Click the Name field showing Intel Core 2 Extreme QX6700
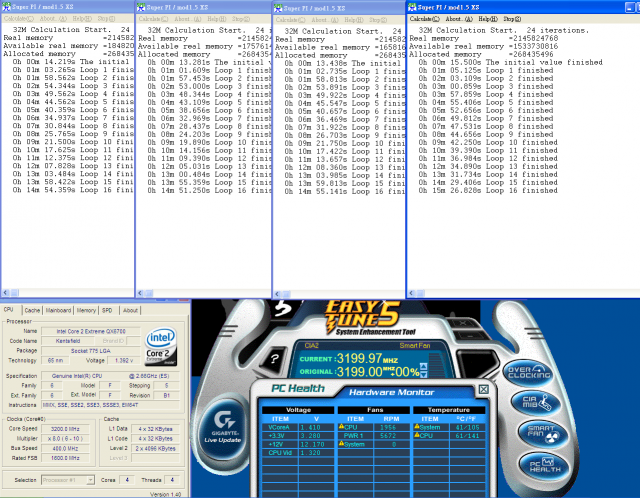Screen dimensions: 640x498 click(x=91, y=331)
